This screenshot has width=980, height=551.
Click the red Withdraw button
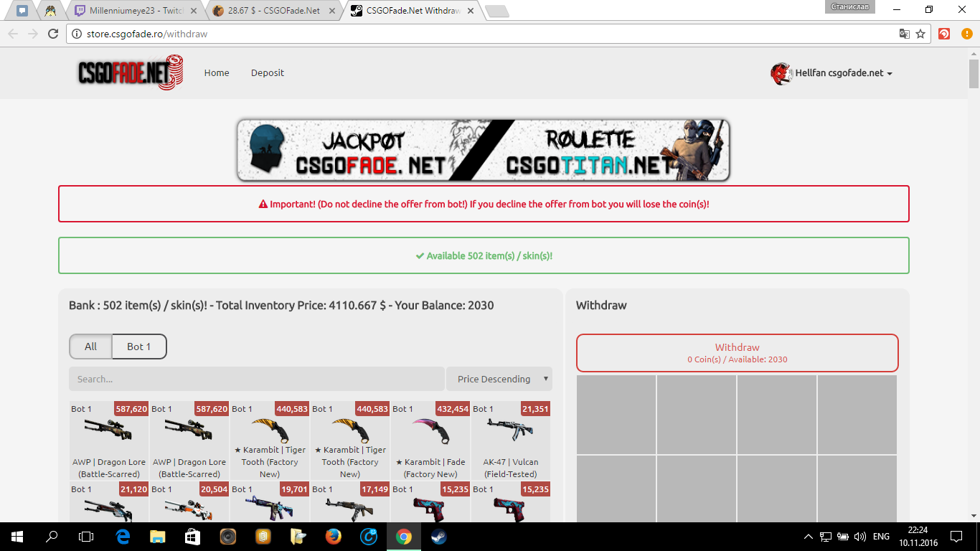coord(737,352)
